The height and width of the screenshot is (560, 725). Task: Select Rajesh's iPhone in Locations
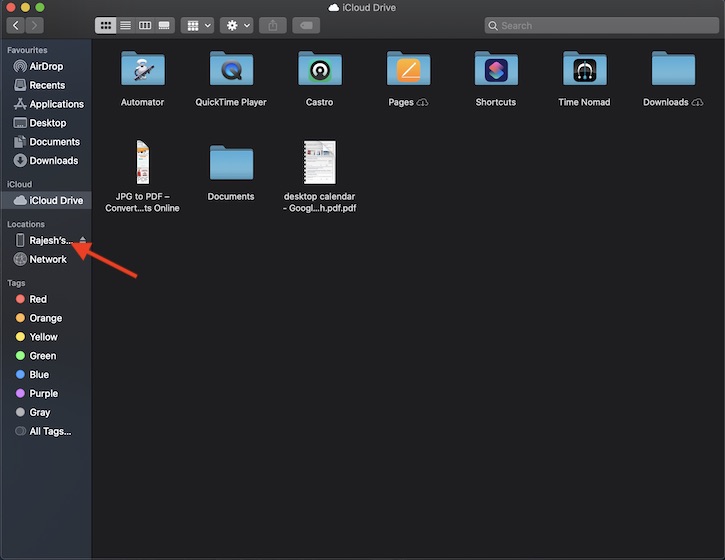pos(44,240)
